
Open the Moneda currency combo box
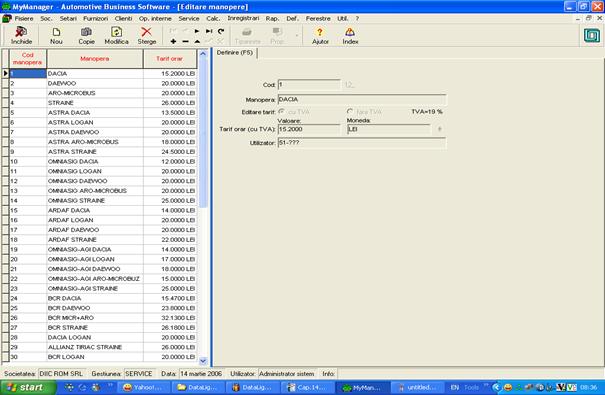pos(388,129)
